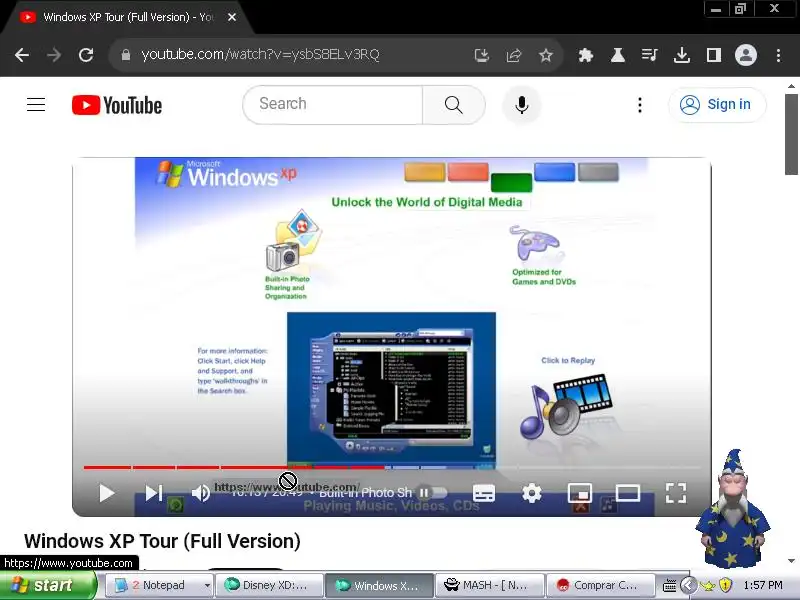Go back to the previous page
Screen dimensions: 800x600
[x=22, y=55]
